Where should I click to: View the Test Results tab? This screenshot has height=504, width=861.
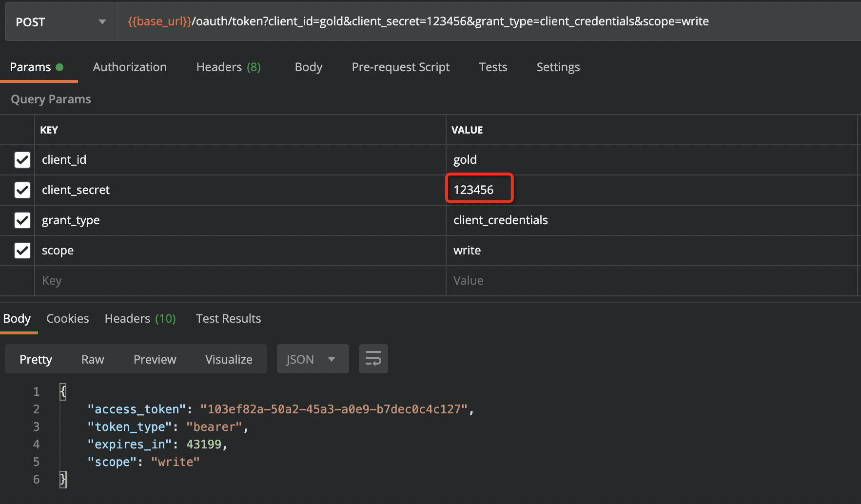tap(228, 319)
